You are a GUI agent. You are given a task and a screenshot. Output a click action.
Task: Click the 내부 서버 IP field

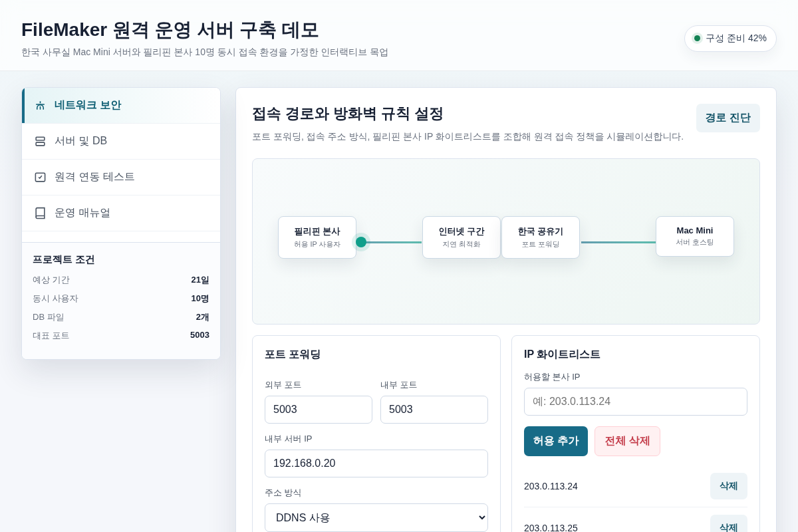376,464
